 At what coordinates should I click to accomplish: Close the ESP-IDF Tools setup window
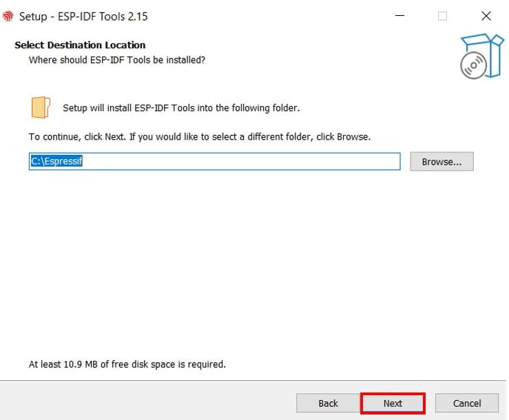click(x=486, y=16)
